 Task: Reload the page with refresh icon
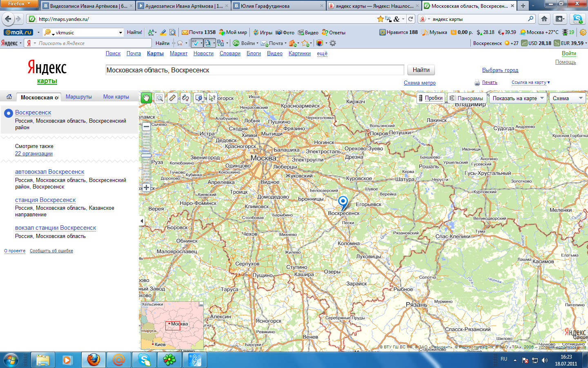[x=411, y=19]
